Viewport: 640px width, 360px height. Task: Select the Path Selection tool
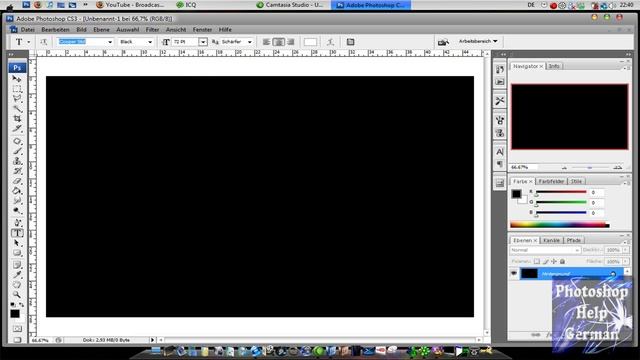coord(17,243)
